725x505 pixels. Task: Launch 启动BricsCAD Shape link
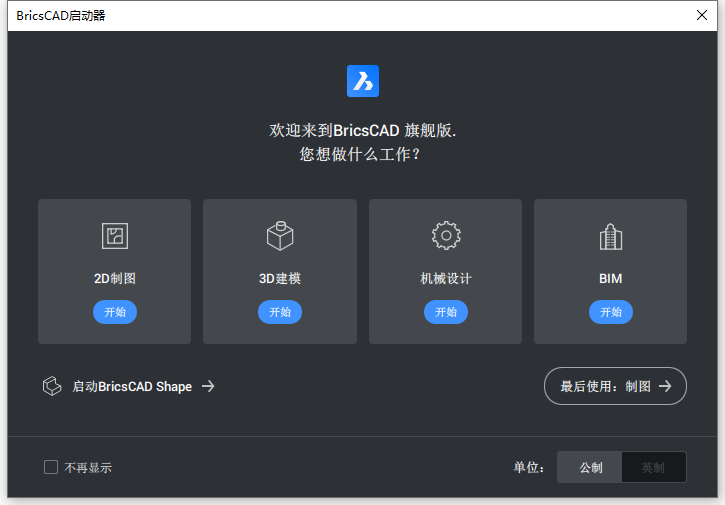pos(129,386)
